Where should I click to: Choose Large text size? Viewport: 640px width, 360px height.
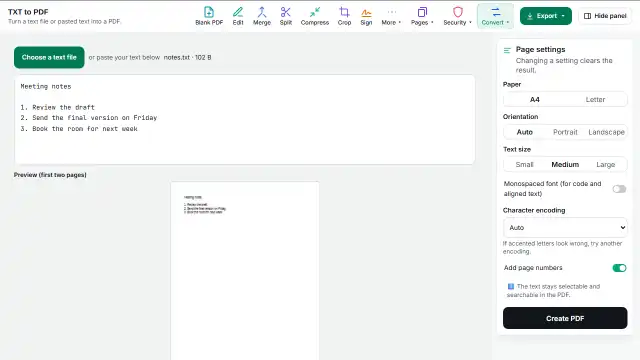pos(606,164)
